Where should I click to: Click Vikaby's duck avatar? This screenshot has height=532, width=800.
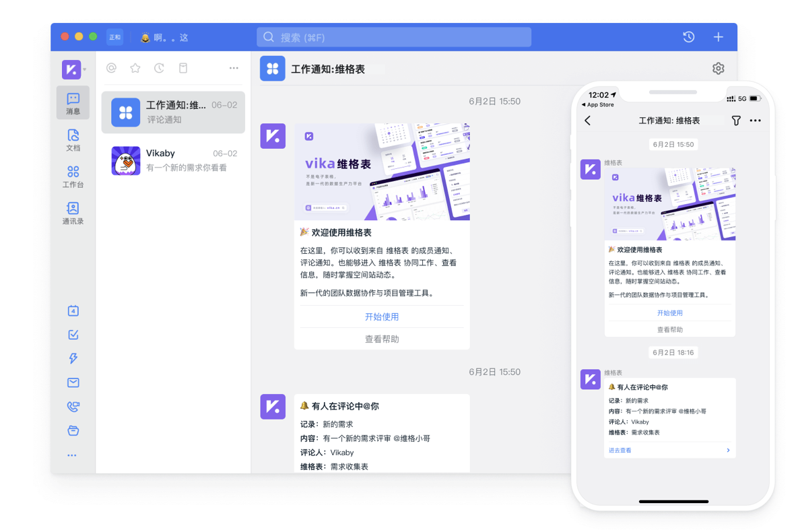coord(126,161)
